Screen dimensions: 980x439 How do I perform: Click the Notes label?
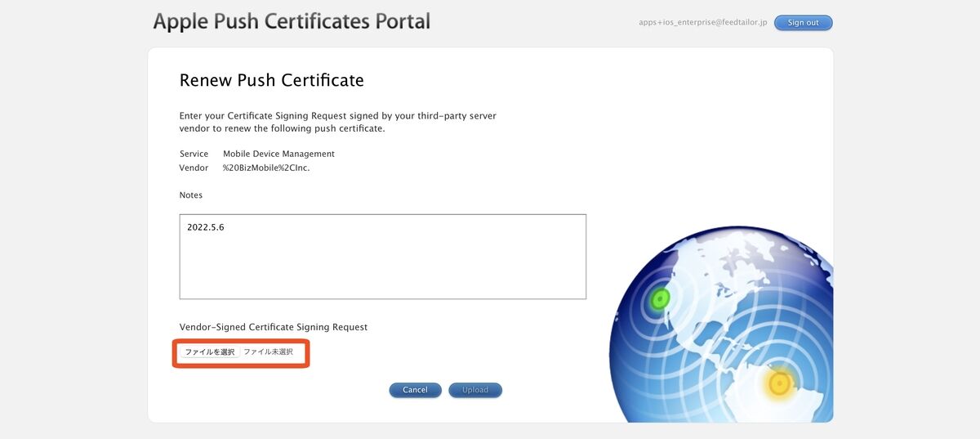191,195
